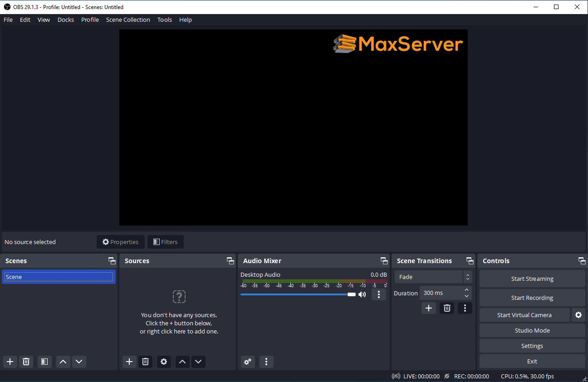The image size is (588, 382).
Task: Open Audio Mixer bottom three-dot menu
Action: tap(266, 362)
